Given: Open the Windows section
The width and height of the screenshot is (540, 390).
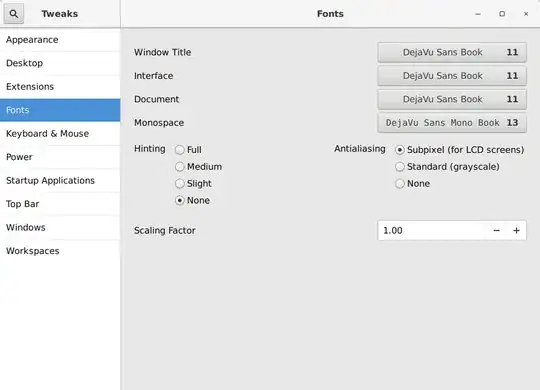Looking at the screenshot, I should (x=60, y=227).
